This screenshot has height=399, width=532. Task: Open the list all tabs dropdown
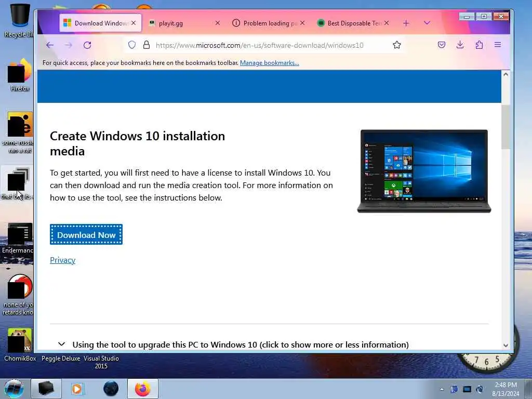tap(427, 23)
